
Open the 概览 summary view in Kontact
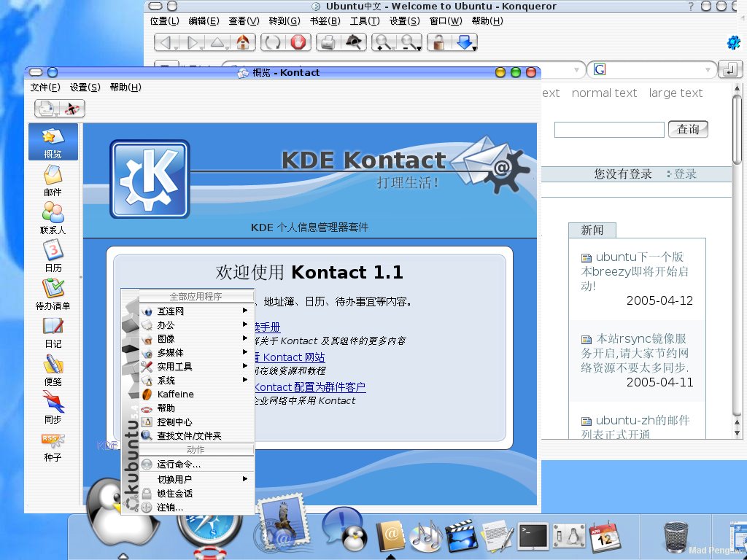pyautogui.click(x=53, y=142)
